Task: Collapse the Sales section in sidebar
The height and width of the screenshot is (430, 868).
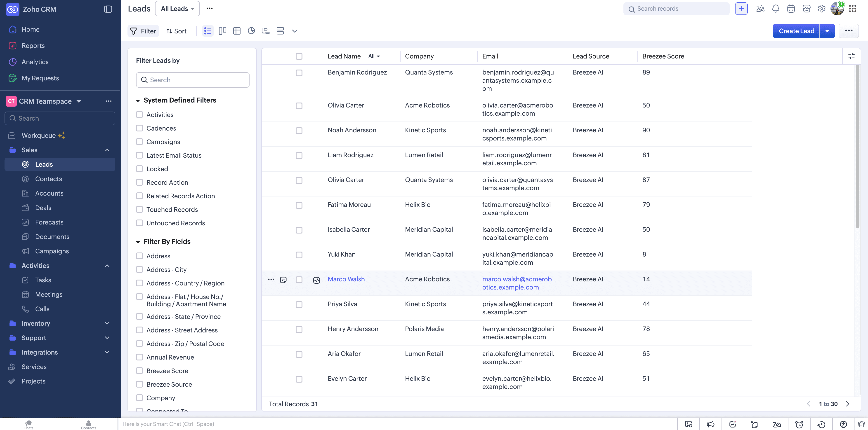Action: tap(107, 150)
